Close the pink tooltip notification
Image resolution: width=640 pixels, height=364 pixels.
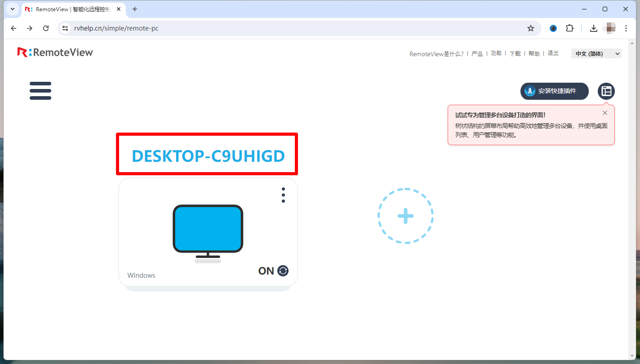point(605,113)
